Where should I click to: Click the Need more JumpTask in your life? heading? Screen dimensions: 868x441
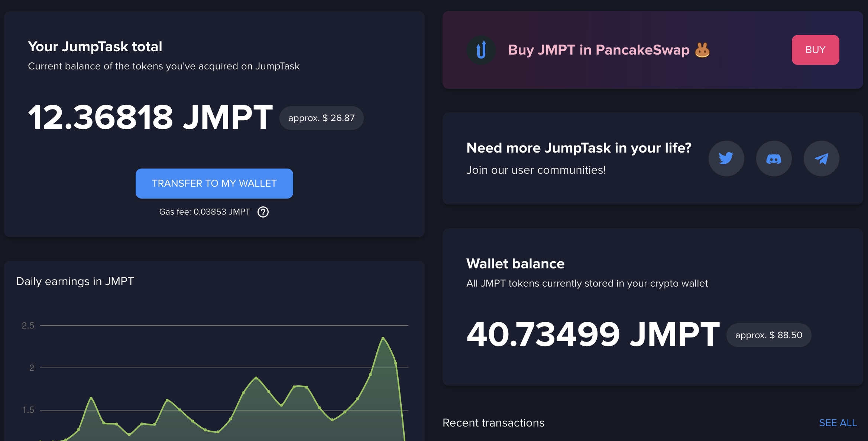click(579, 148)
